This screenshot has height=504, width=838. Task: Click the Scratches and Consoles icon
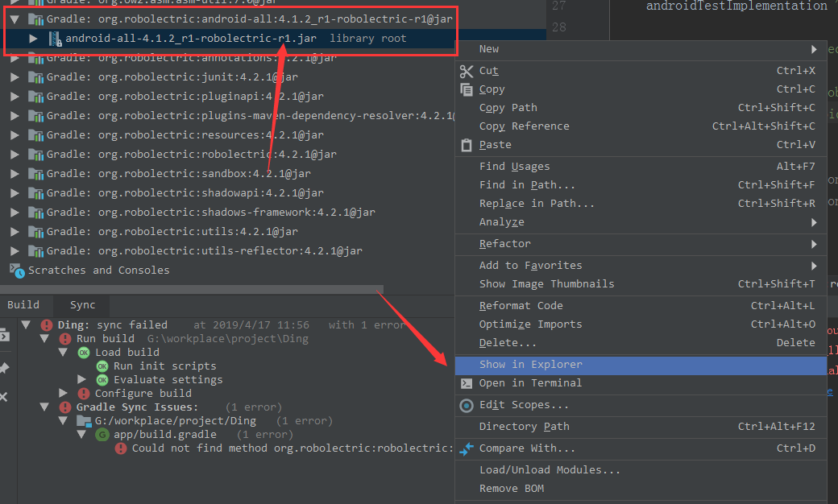point(17,271)
